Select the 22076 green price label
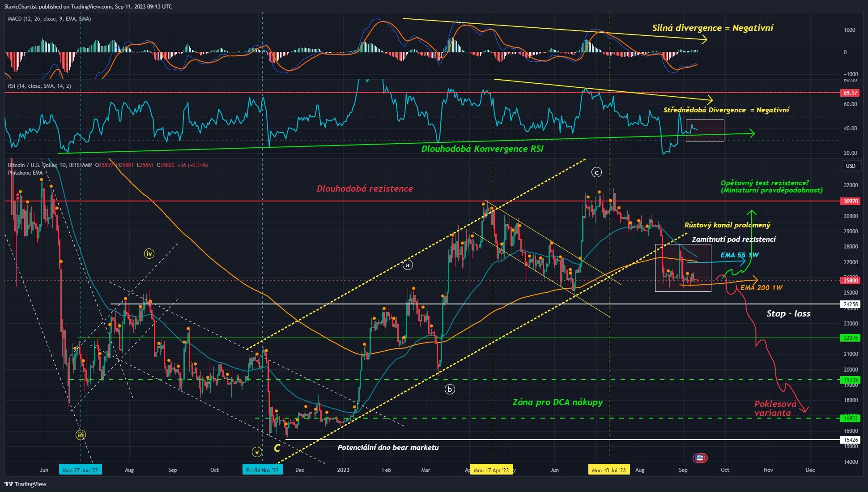Image resolution: width=868 pixels, height=492 pixels. pyautogui.click(x=851, y=338)
